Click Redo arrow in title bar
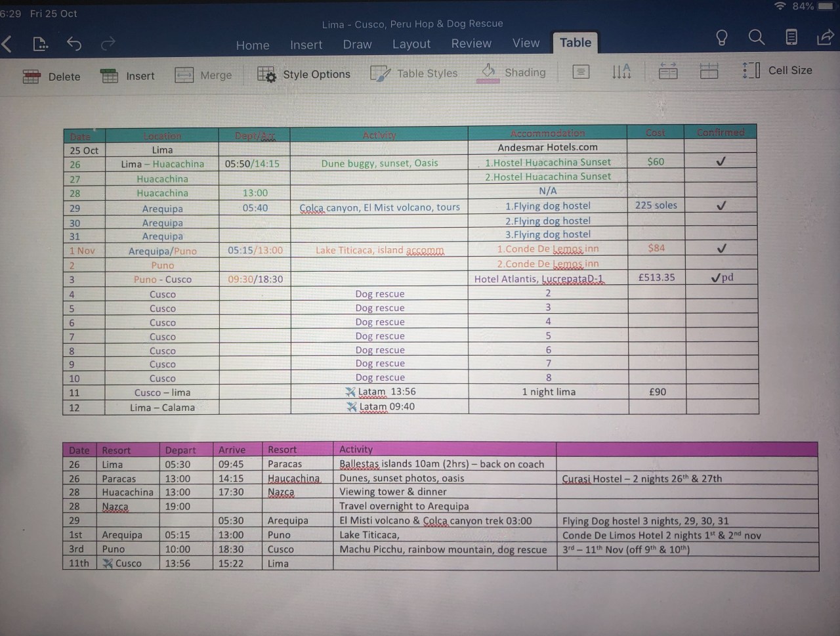Screen dimensions: 840x636 [107, 43]
